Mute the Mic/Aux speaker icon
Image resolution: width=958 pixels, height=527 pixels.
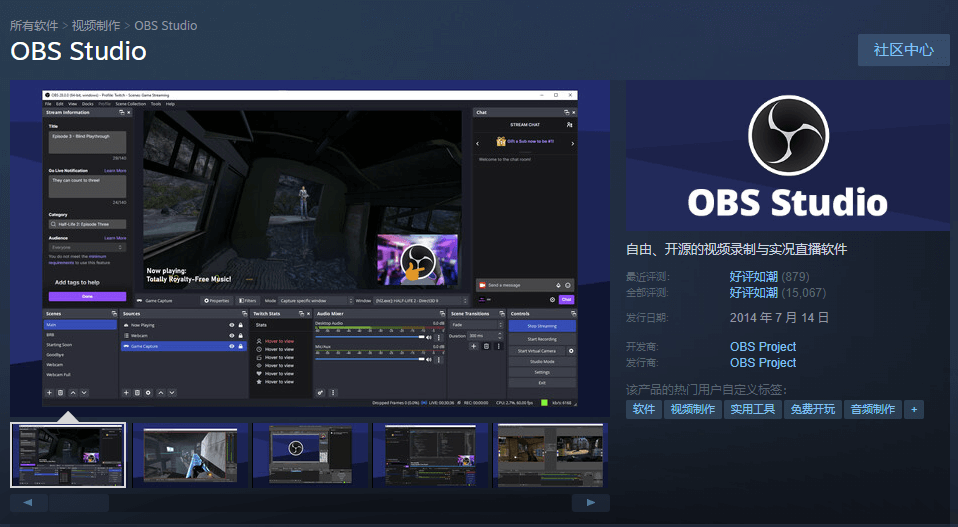[x=429, y=360]
